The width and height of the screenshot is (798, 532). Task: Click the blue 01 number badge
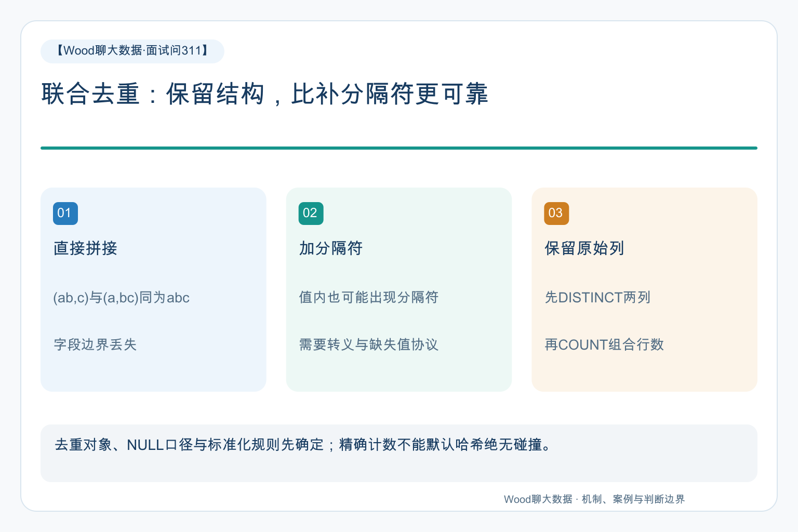(65, 213)
